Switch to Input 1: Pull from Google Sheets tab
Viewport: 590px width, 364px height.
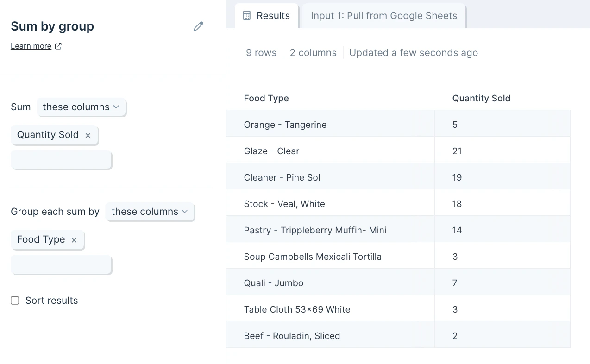tap(383, 16)
